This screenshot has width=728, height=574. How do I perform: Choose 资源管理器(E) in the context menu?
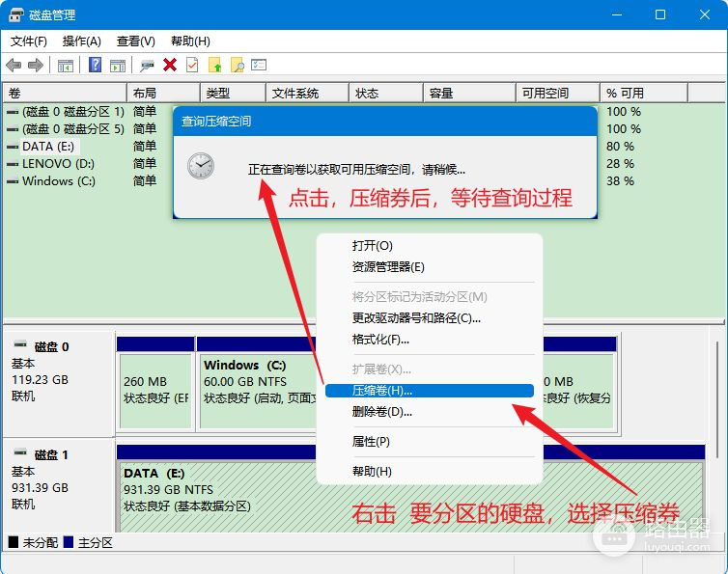430,267
